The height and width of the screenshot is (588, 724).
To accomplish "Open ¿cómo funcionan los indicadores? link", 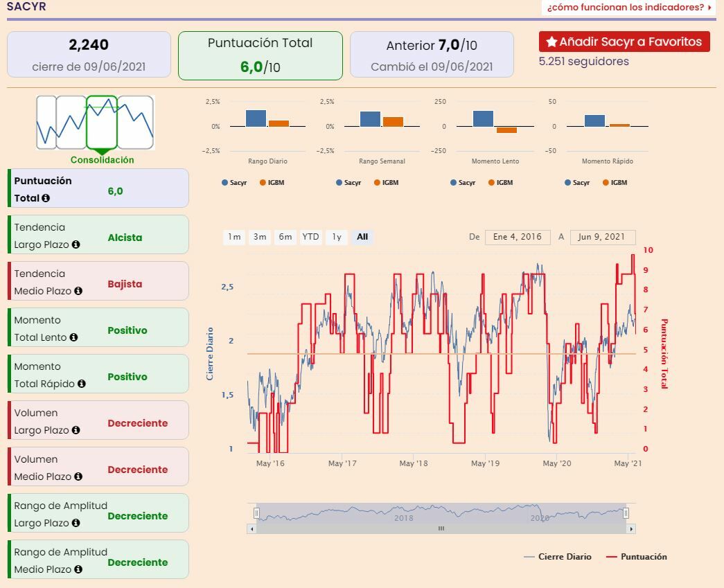I will pos(628,8).
